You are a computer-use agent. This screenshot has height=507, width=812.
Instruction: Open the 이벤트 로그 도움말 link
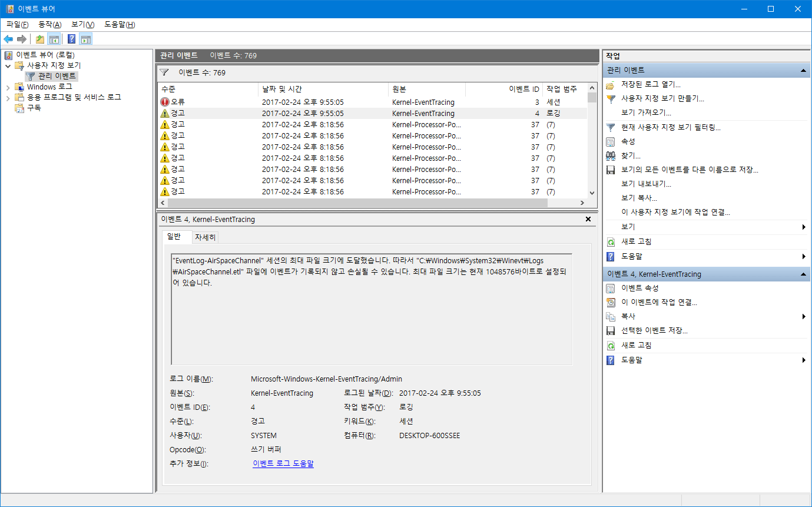(283, 463)
